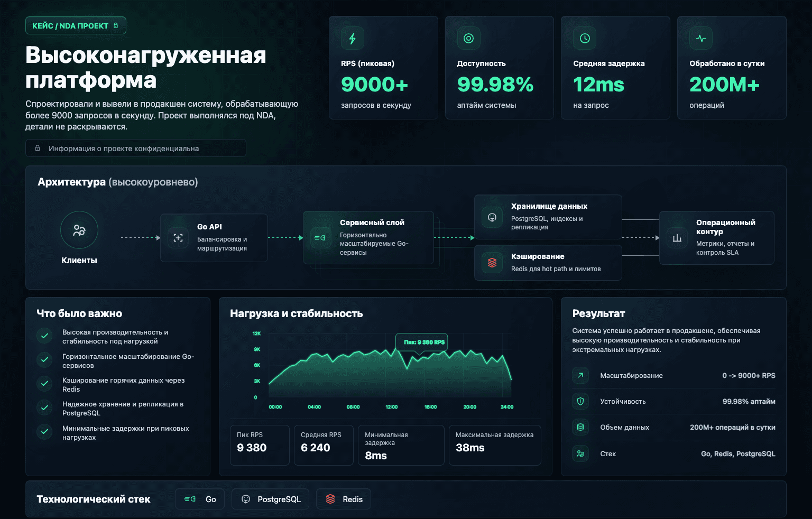This screenshot has width=812, height=519.
Task: Click the PostgreSQL icon in Хранилище данных
Action: click(x=492, y=217)
